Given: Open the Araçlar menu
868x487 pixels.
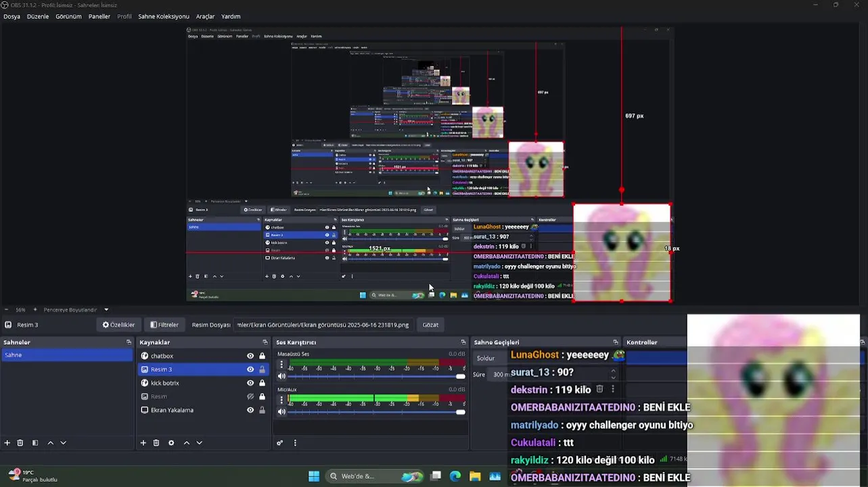Looking at the screenshot, I should click(x=205, y=16).
